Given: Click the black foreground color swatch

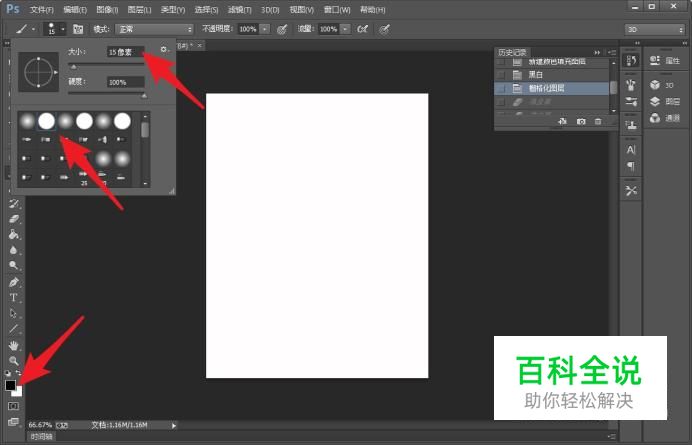Looking at the screenshot, I should pos(10,385).
